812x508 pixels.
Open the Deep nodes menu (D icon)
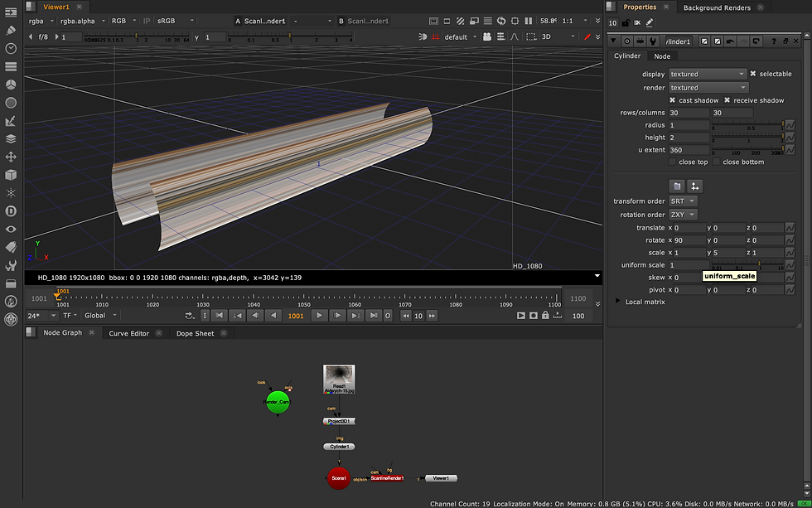[x=10, y=210]
